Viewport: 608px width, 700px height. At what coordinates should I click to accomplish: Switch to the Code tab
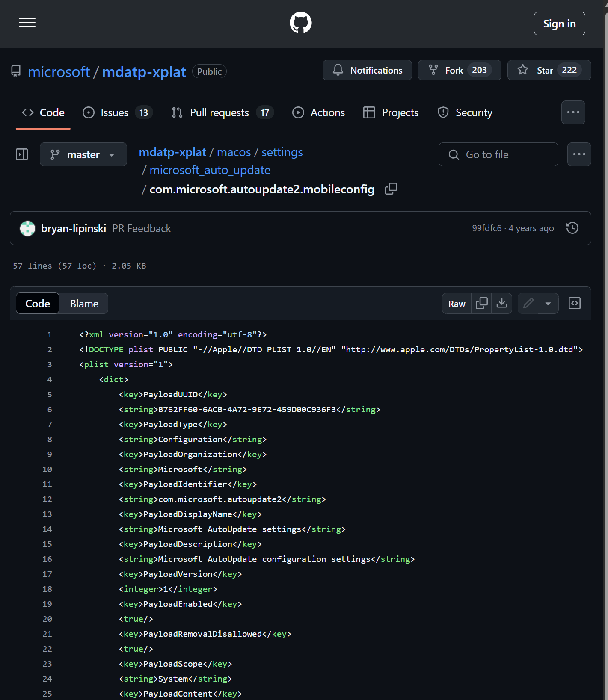coord(43,112)
